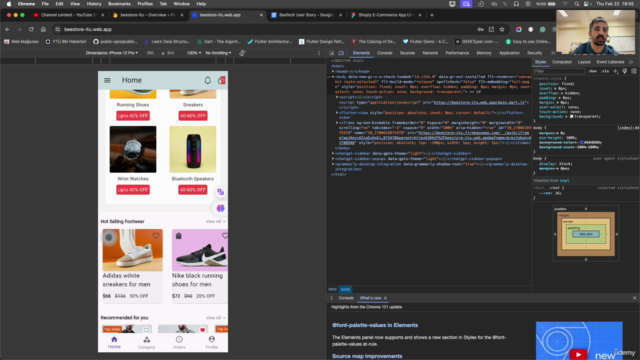Open the Profile tab in the bottom navigation
640x360 pixels.
[x=211, y=342]
